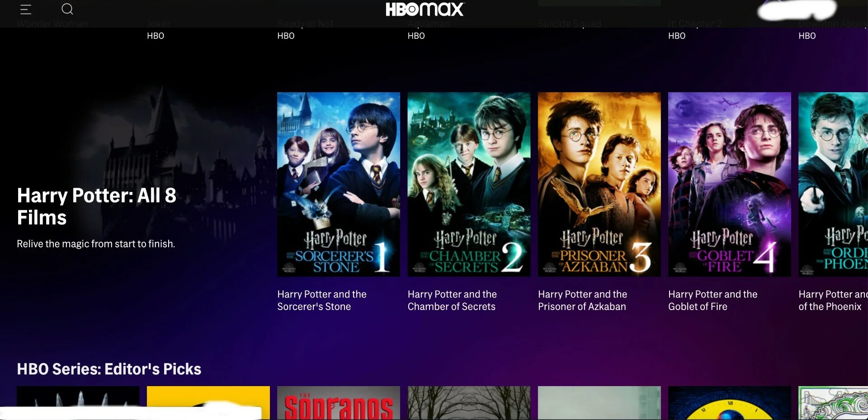This screenshot has height=420, width=868.
Task: Open the yellow clock series thumbnail
Action: [730, 403]
